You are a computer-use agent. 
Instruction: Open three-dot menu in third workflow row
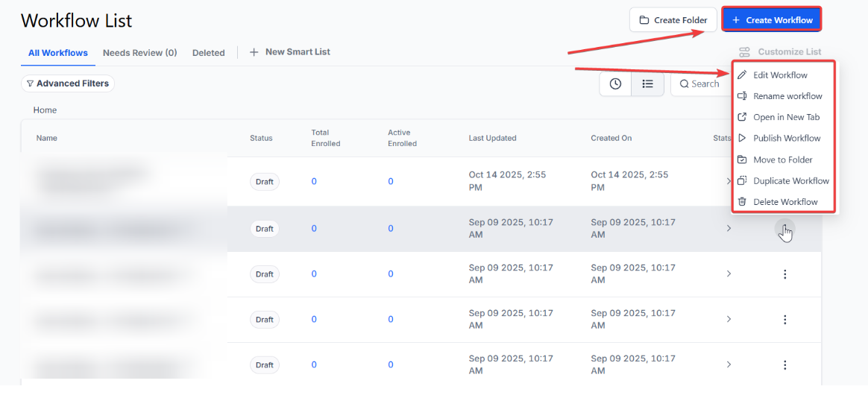pos(784,274)
